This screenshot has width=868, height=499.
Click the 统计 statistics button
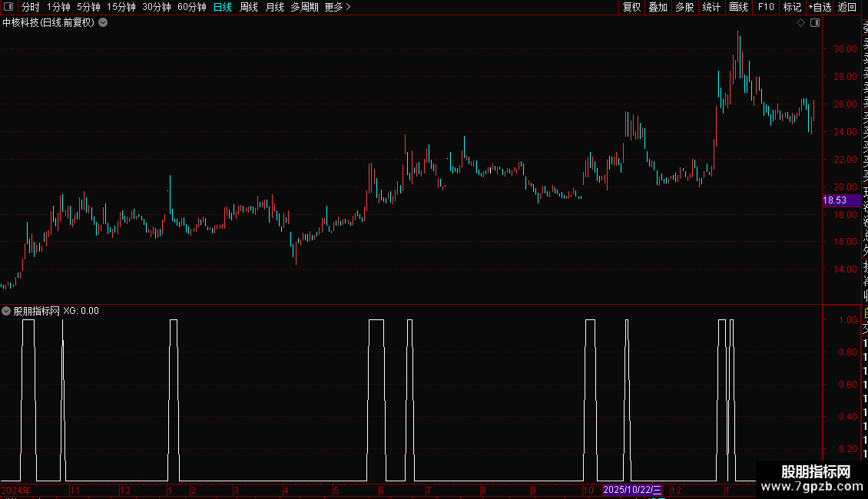pyautogui.click(x=711, y=7)
